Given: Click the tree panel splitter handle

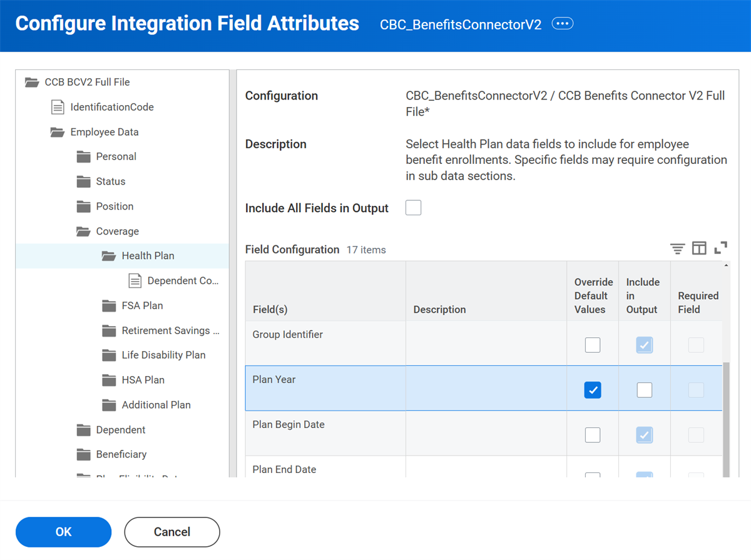Looking at the screenshot, I should click(233, 273).
